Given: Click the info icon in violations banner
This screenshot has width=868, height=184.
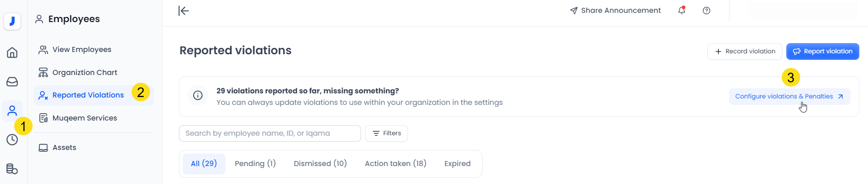Looking at the screenshot, I should pyautogui.click(x=198, y=96).
